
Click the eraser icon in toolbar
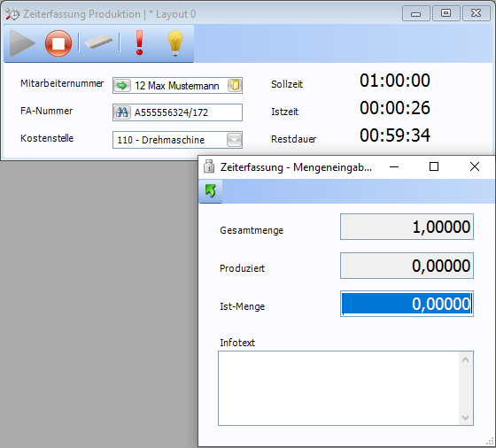coord(99,42)
